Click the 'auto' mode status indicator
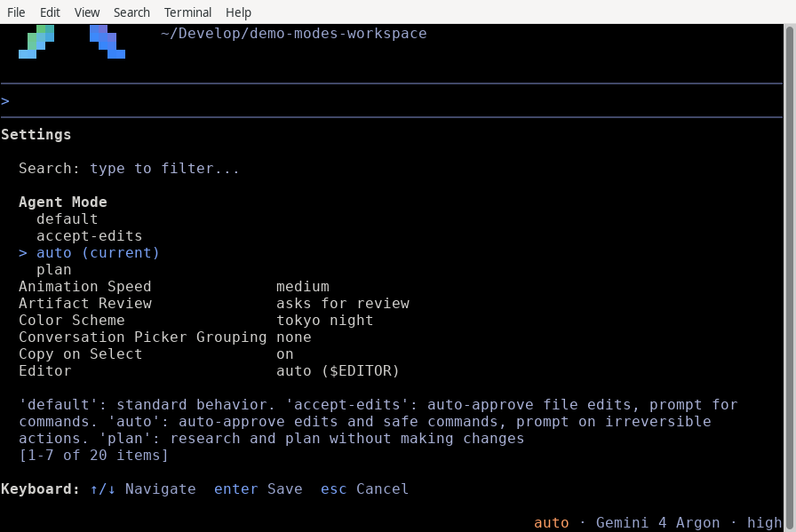This screenshot has height=532, width=796. coord(552,523)
